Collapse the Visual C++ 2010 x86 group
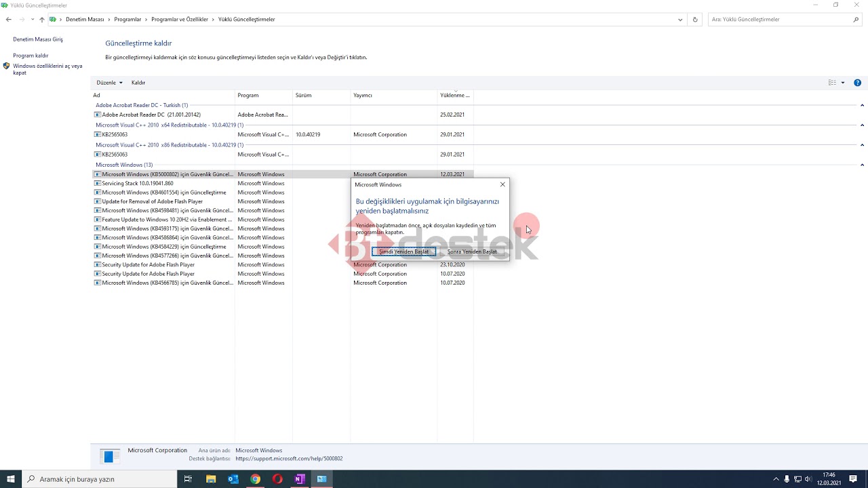The height and width of the screenshot is (488, 868). [862, 145]
